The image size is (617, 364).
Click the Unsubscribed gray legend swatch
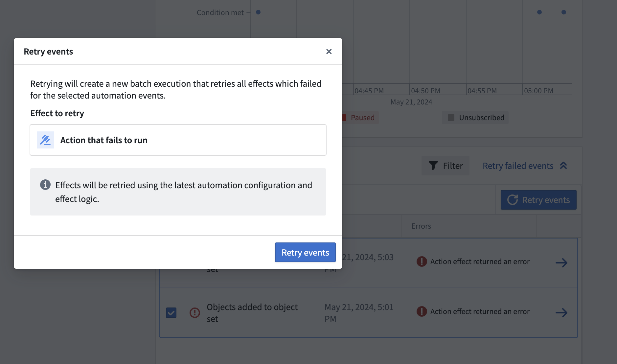(x=451, y=118)
